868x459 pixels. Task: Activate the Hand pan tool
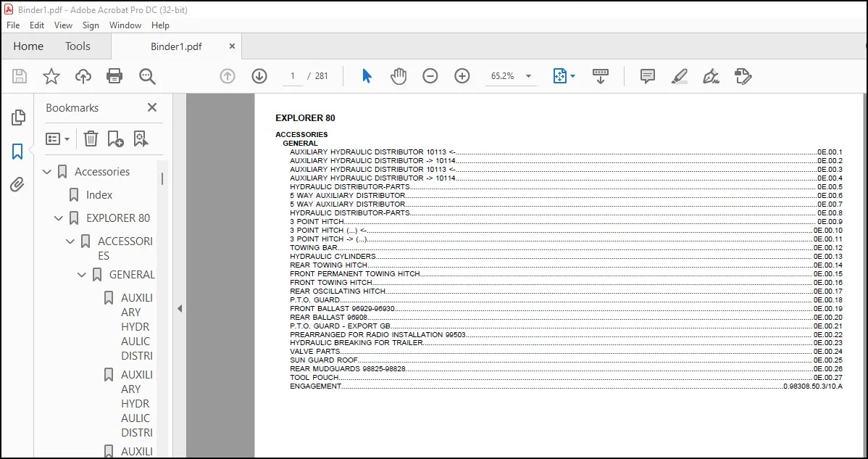[398, 76]
